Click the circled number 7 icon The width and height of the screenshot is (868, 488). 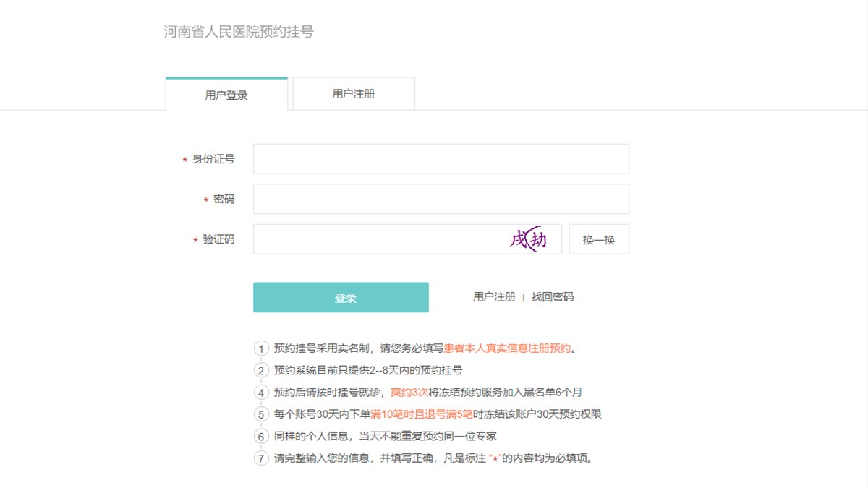[x=261, y=458]
